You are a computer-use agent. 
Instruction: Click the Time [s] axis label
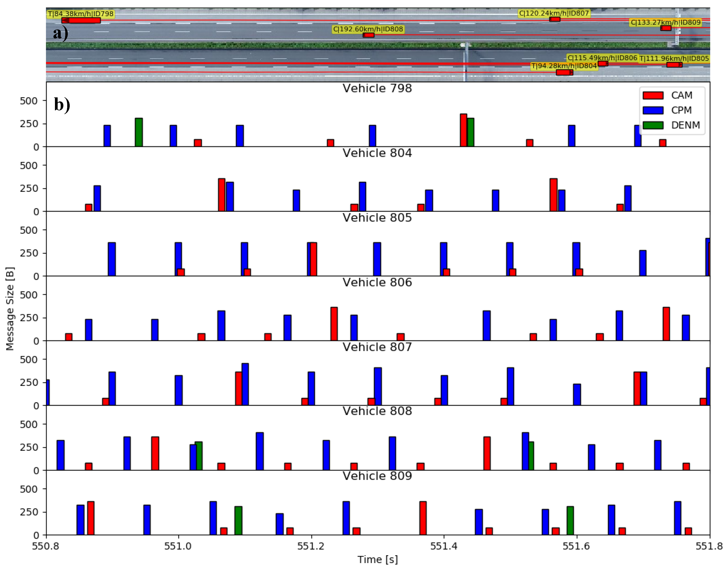click(377, 559)
